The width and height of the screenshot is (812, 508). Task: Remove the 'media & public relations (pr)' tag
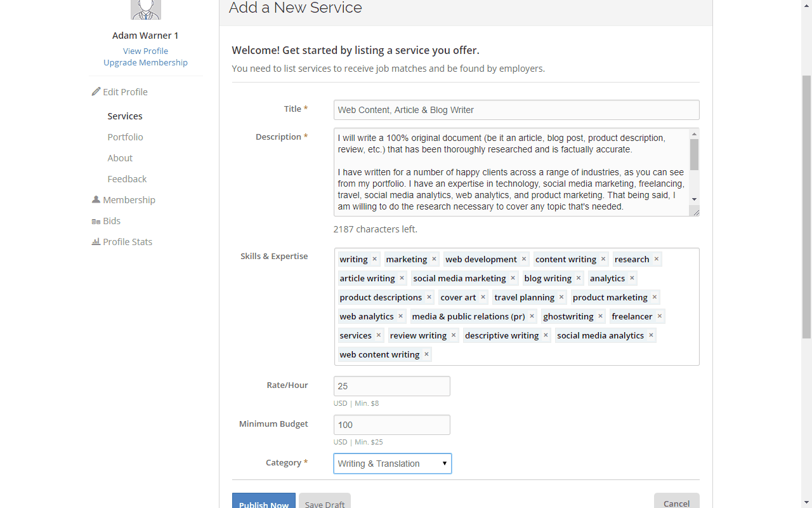pos(532,316)
